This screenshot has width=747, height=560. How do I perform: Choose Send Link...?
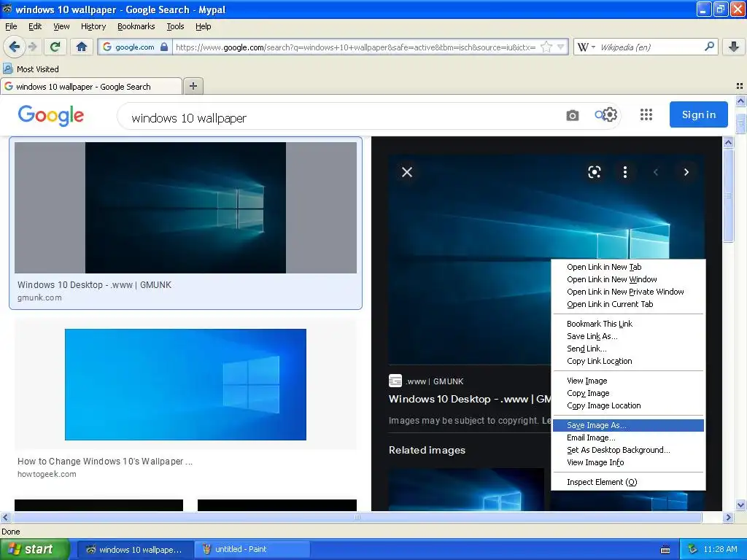[628, 349]
